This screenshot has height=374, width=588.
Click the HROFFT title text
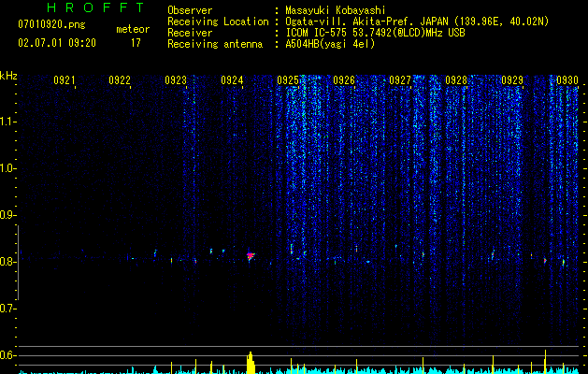(x=95, y=7)
